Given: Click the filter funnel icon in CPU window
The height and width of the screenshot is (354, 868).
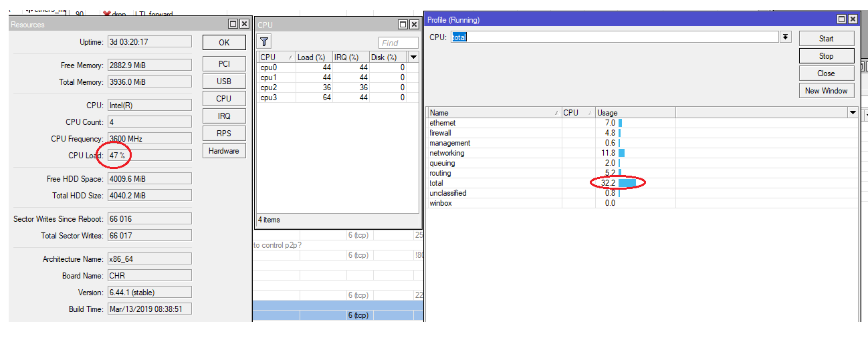Looking at the screenshot, I should [x=264, y=41].
